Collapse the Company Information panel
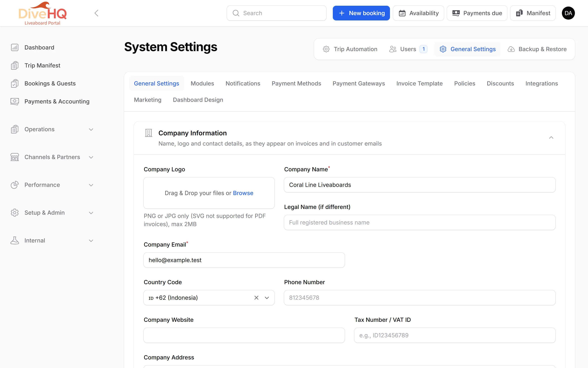This screenshot has width=588, height=368. [x=551, y=138]
